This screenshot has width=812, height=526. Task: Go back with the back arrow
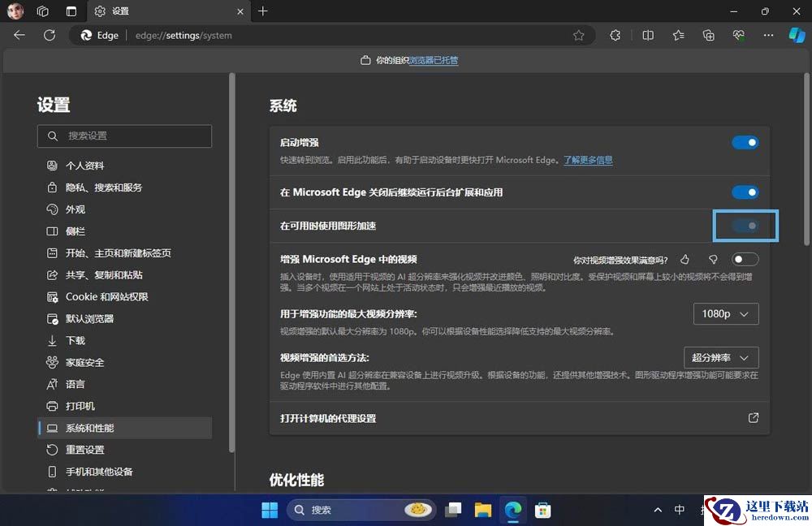[19, 35]
